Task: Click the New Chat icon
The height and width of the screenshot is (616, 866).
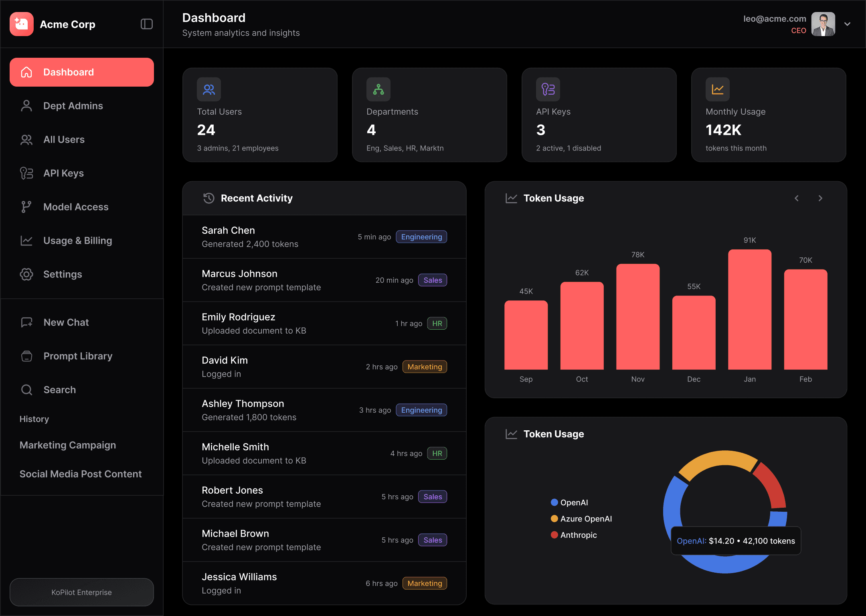Action: [26, 322]
